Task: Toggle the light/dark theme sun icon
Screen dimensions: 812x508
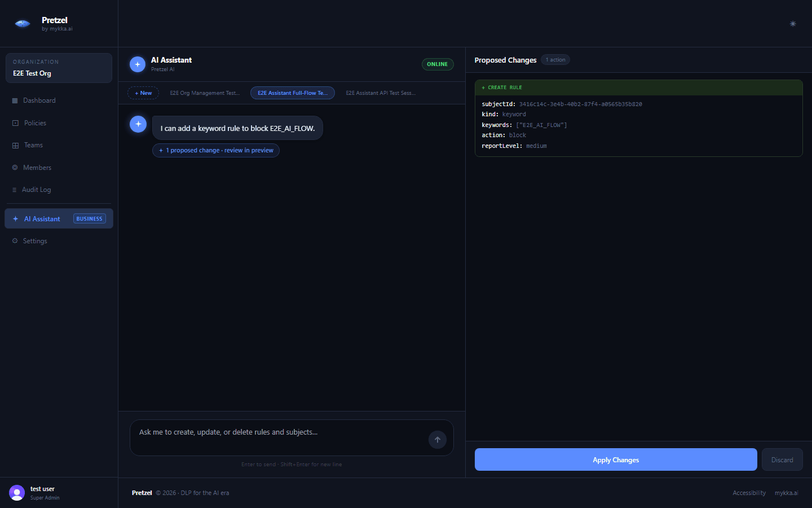Action: point(793,24)
